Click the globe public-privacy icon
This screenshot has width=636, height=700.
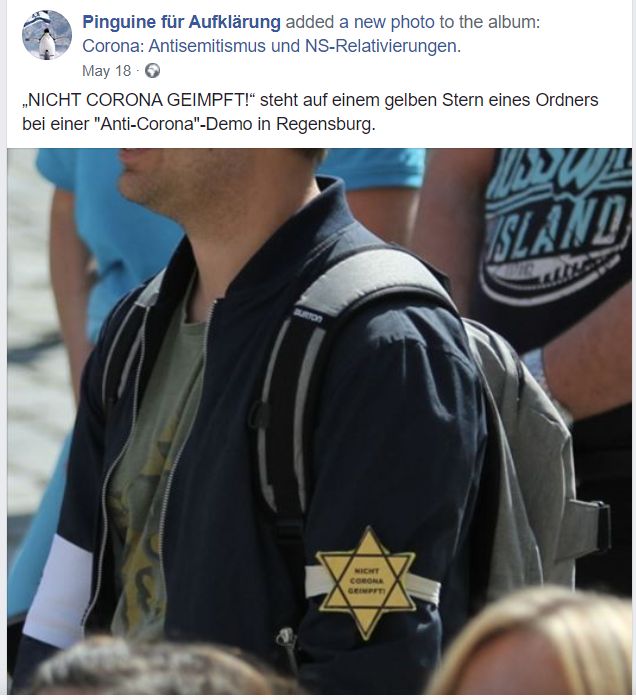point(153,71)
